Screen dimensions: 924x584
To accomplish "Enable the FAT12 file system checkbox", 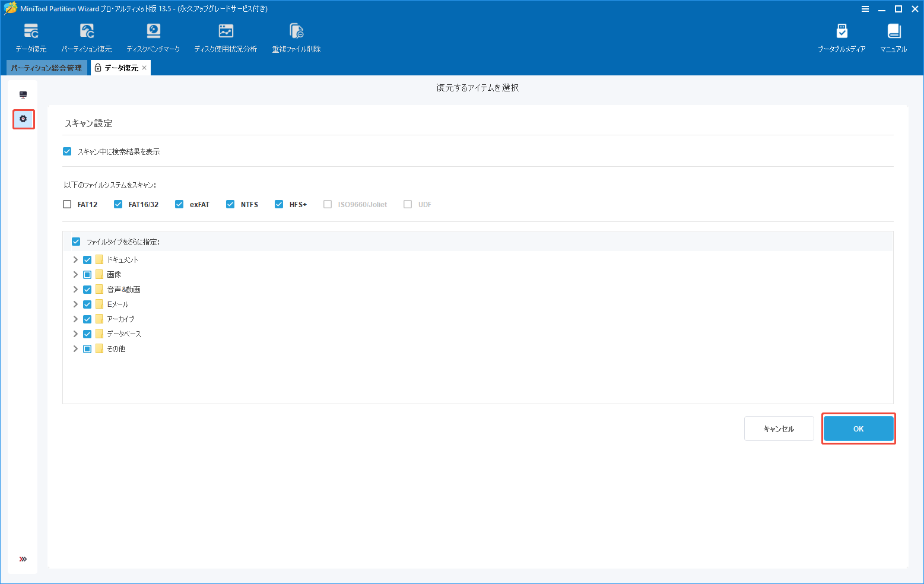I will point(66,204).
